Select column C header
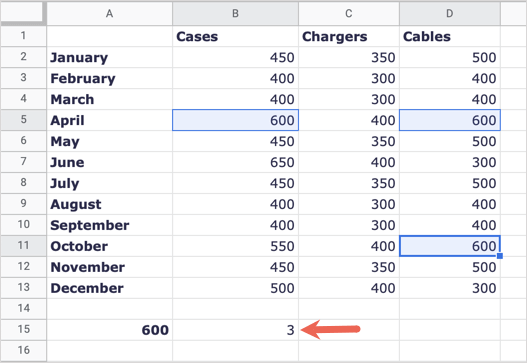Image resolution: width=527 pixels, height=363 pixels. (349, 13)
